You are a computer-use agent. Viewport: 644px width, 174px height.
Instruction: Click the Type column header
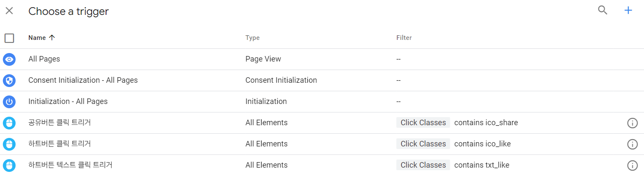[253, 38]
